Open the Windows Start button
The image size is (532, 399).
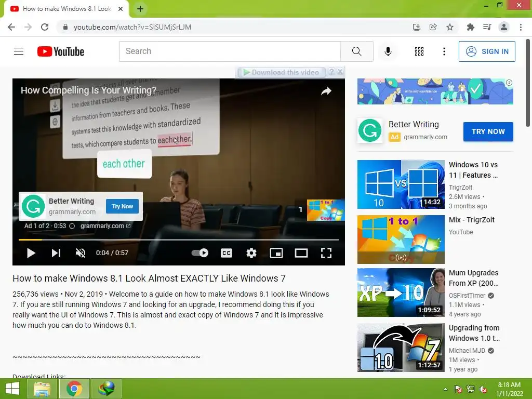(12, 389)
